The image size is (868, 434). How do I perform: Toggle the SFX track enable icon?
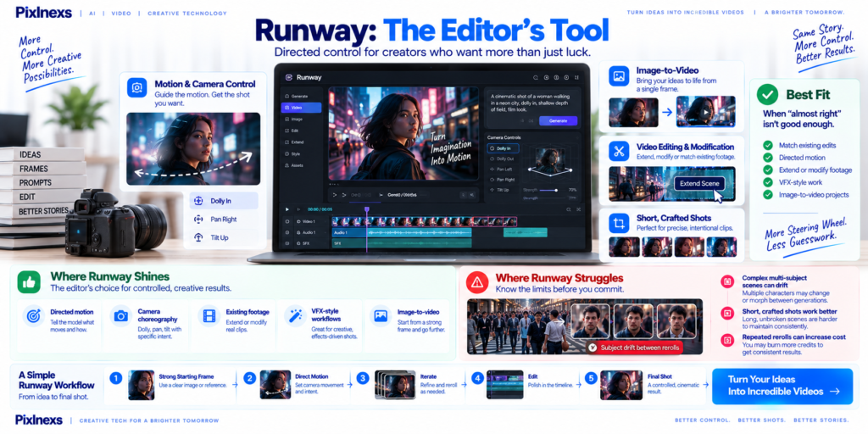tap(287, 243)
